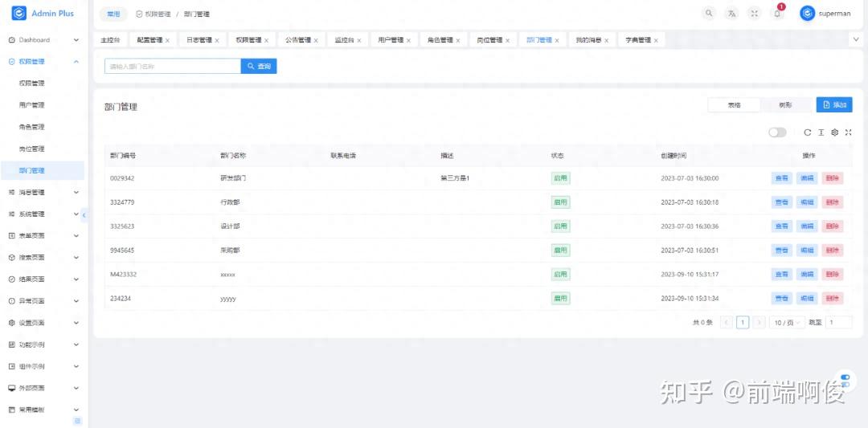Image resolution: width=868 pixels, height=428 pixels.
Task: Click the table row-height density icon
Action: click(821, 132)
